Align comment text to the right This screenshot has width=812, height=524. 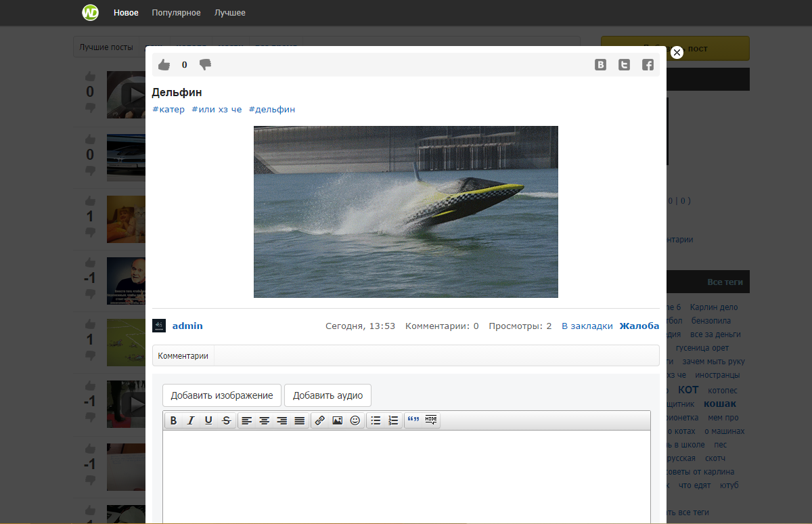point(282,420)
